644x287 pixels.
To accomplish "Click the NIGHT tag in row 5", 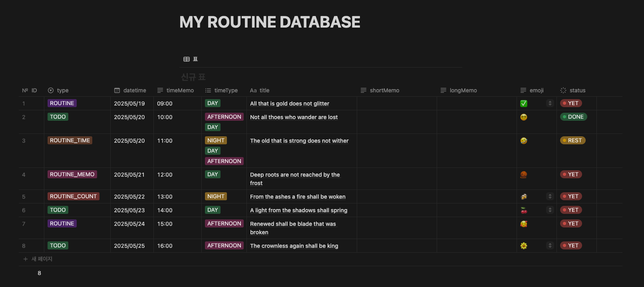I will click(x=216, y=196).
